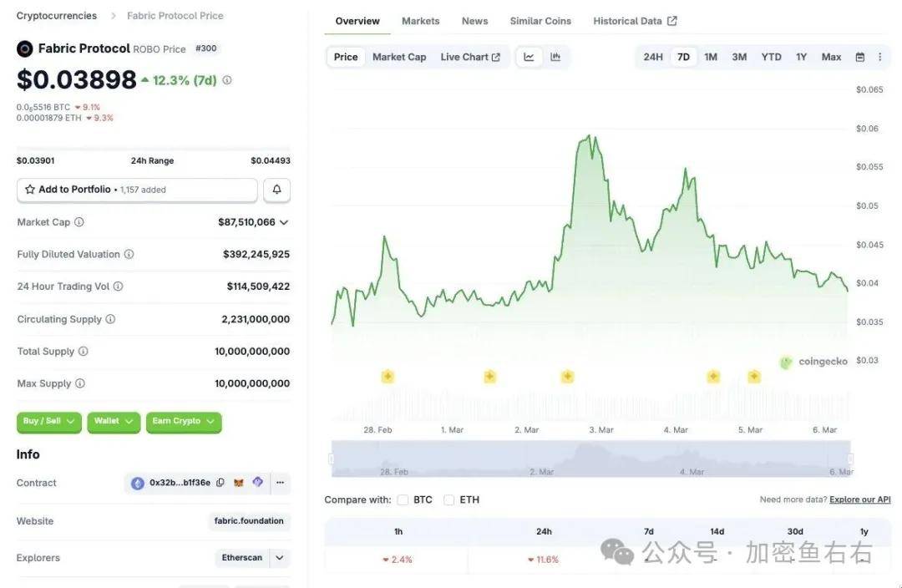902x588 pixels.
Task: Expand the Explorers dropdown arrow
Action: 280,558
